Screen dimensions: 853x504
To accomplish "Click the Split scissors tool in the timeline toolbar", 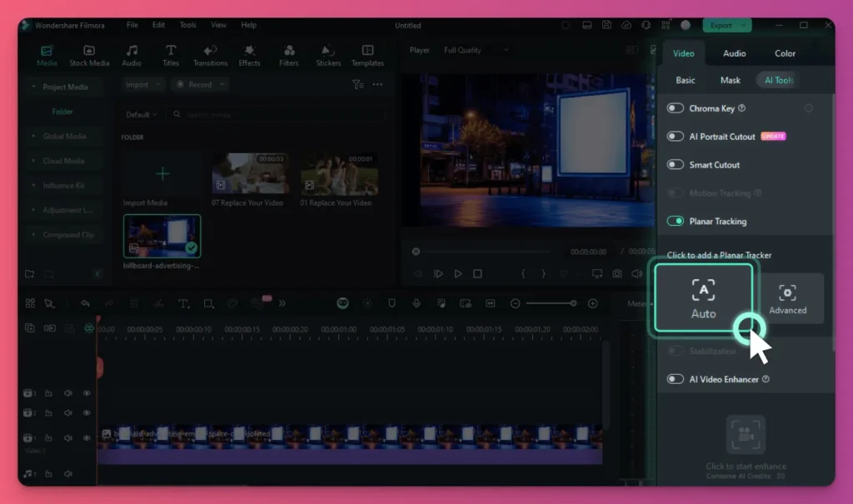I will [159, 303].
